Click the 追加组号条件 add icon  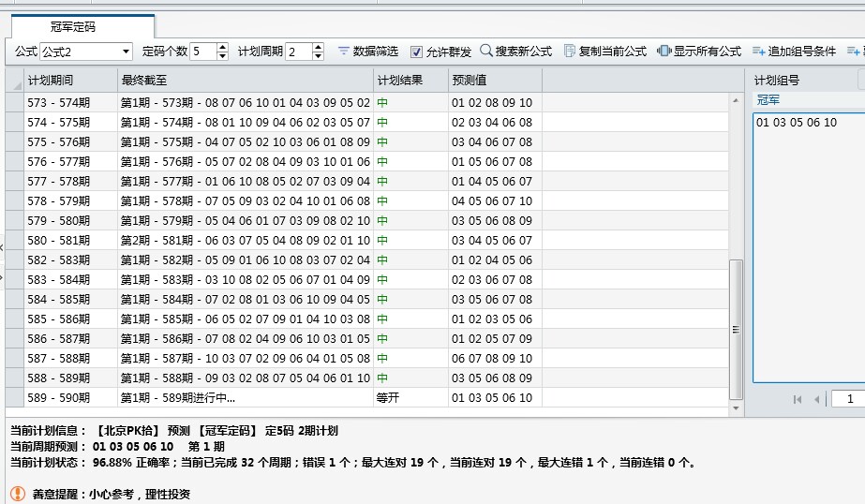click(x=758, y=52)
